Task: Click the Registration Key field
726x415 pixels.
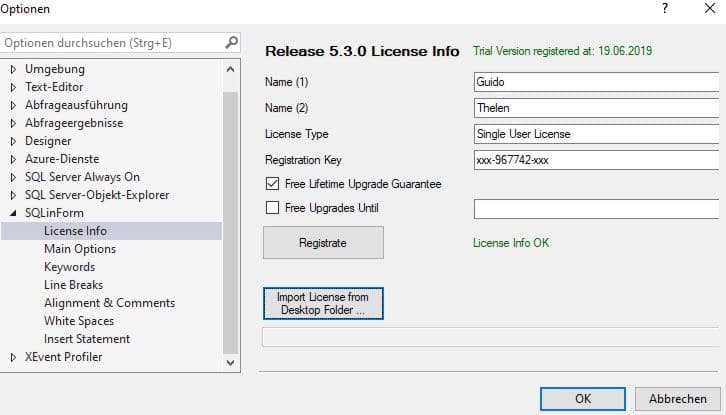Action: [x=597, y=160]
